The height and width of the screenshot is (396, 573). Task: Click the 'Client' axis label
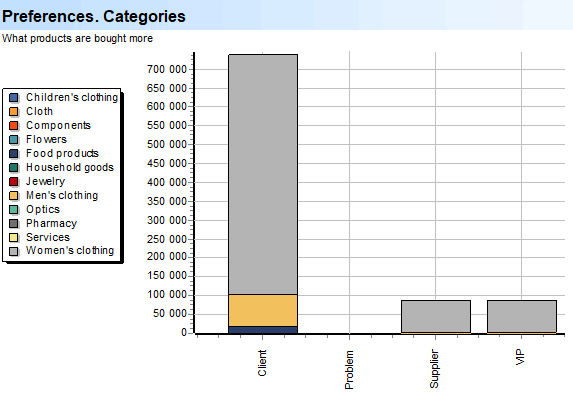click(262, 363)
